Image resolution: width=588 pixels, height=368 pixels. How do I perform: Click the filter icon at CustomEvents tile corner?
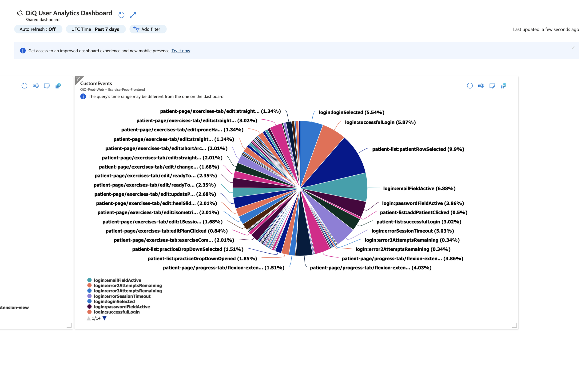click(x=78, y=79)
